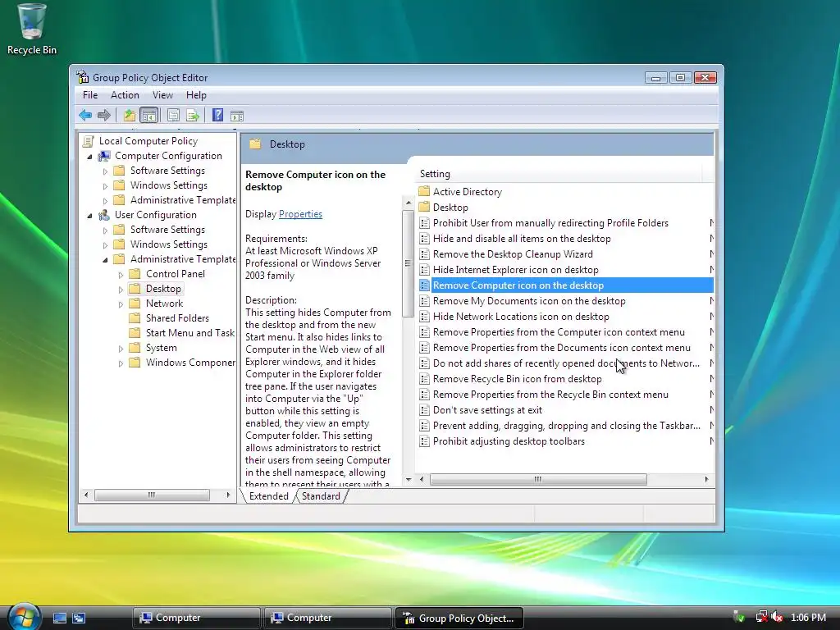Click the Active Directory folder icon in settings list
This screenshot has width=840, height=630.
point(424,191)
